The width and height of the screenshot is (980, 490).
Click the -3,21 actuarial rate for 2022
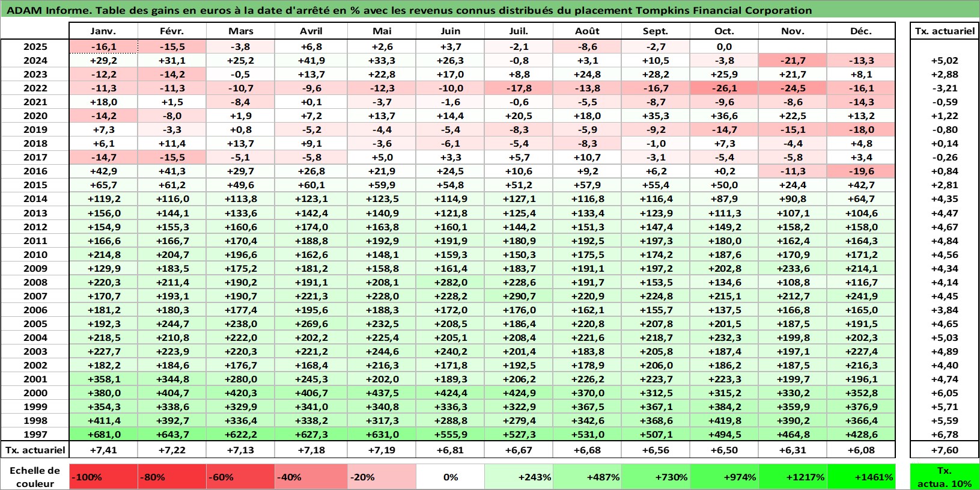coord(945,88)
